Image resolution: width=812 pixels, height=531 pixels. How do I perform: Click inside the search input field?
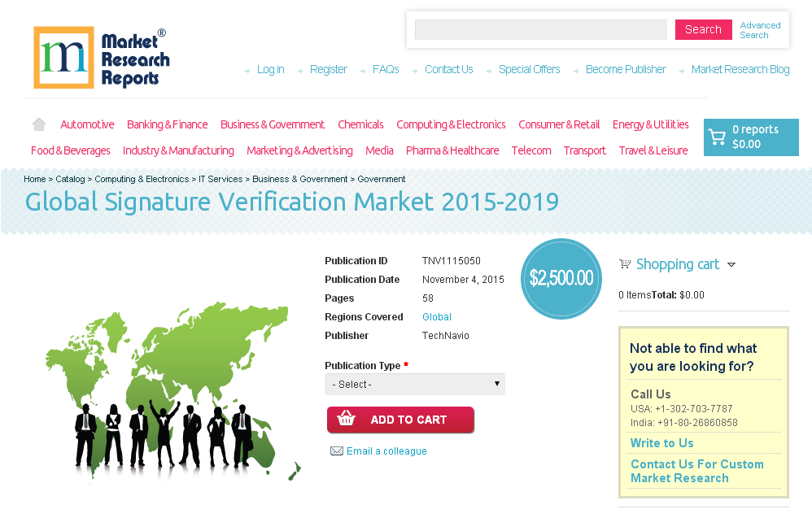(x=540, y=29)
